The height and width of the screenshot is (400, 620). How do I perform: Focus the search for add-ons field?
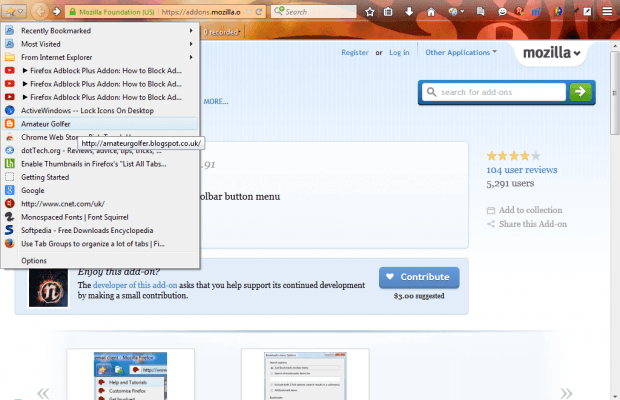494,92
